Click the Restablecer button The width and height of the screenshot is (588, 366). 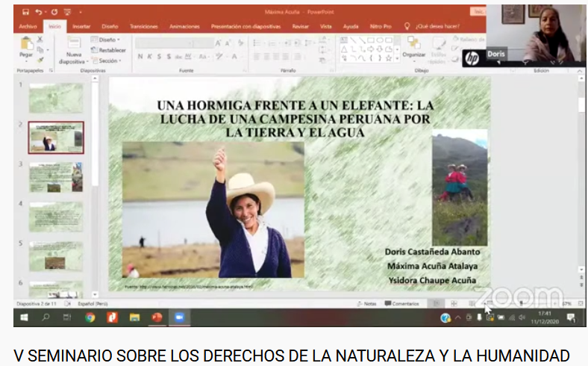pos(110,50)
